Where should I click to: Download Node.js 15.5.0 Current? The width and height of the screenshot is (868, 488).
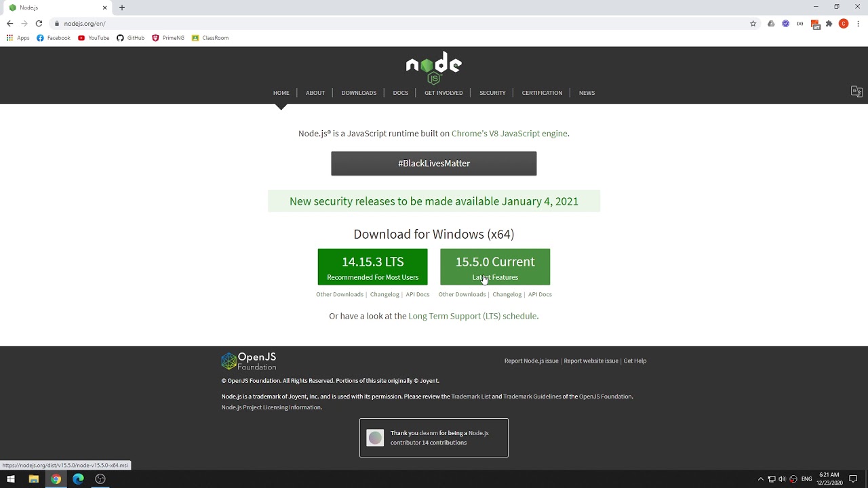point(495,267)
